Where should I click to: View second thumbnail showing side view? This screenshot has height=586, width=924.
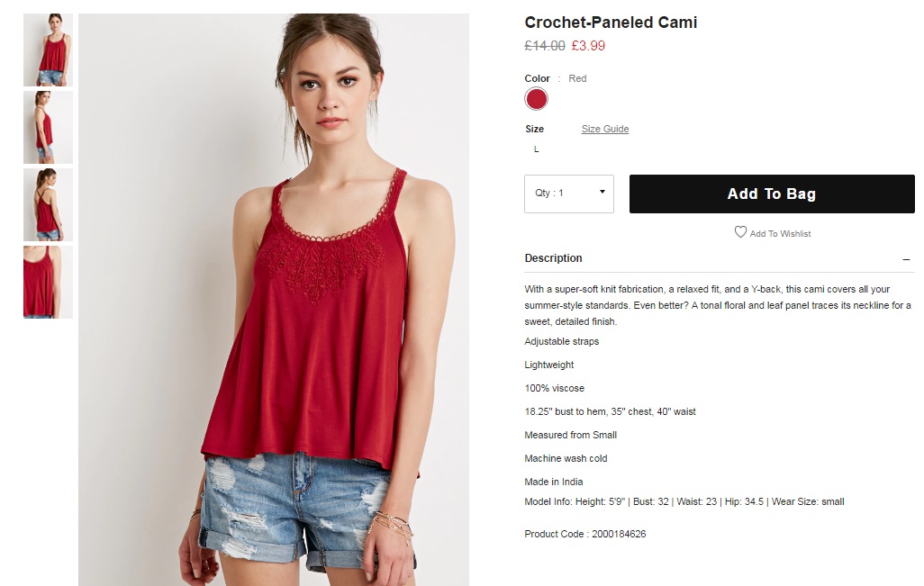coord(49,127)
